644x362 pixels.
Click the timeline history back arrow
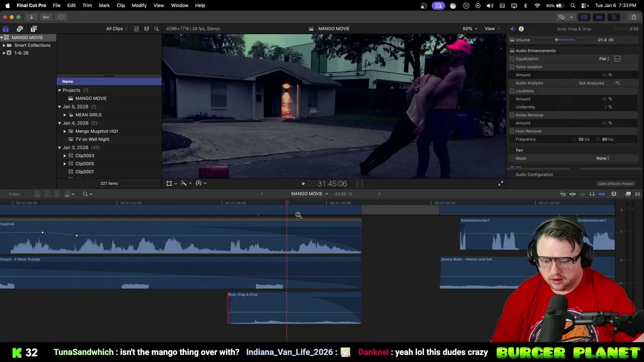[262, 194]
